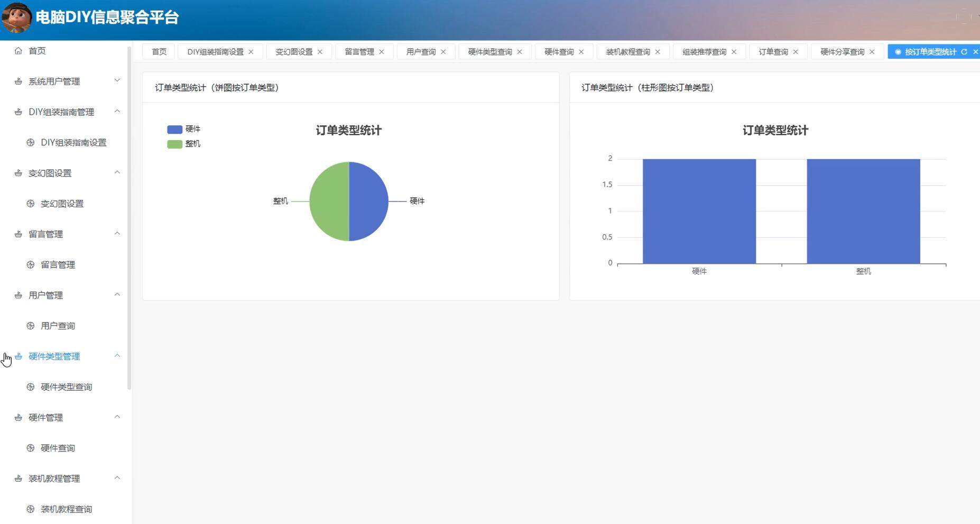Click the section icon for 装机教程管理
The image size is (980, 524).
(x=17, y=477)
